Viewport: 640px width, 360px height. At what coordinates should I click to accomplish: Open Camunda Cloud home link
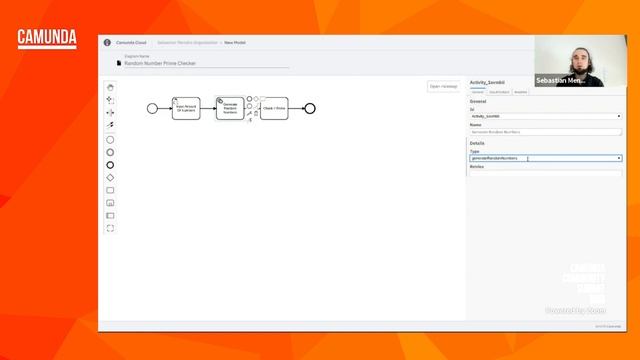tap(131, 42)
